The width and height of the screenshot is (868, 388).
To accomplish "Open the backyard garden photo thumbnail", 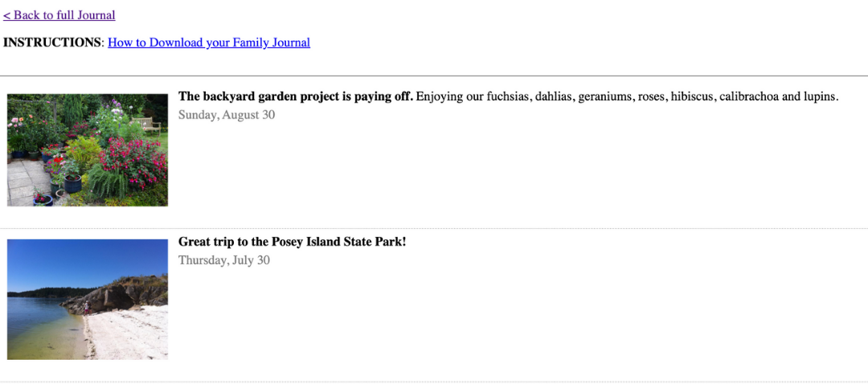I will coord(88,150).
